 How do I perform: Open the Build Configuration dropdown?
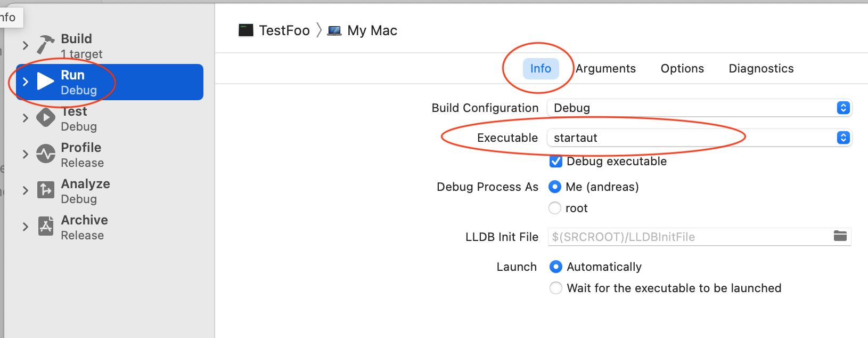[699, 108]
